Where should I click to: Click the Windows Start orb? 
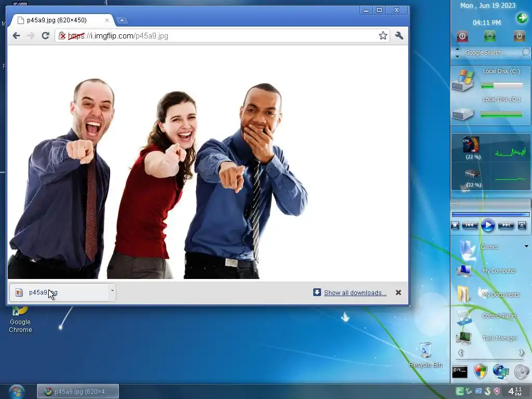pyautogui.click(x=17, y=392)
